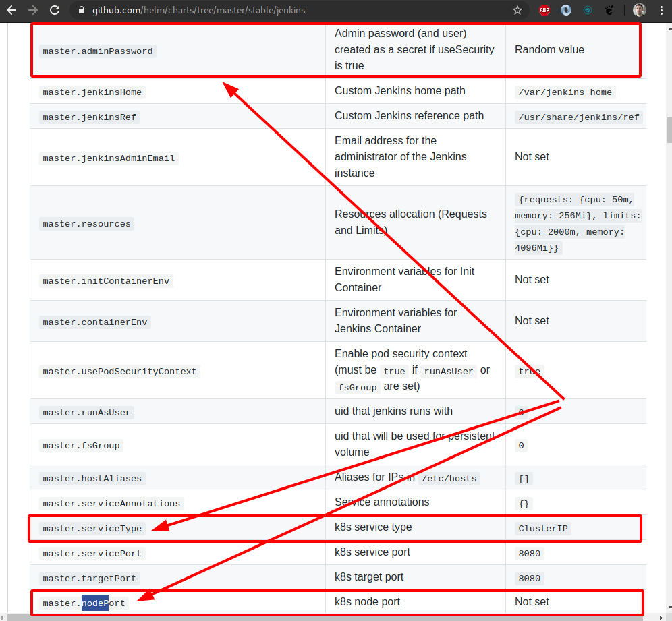This screenshot has width=672, height=621.
Task: Click the horizontal scrollbar right arrow
Action: (x=661, y=617)
